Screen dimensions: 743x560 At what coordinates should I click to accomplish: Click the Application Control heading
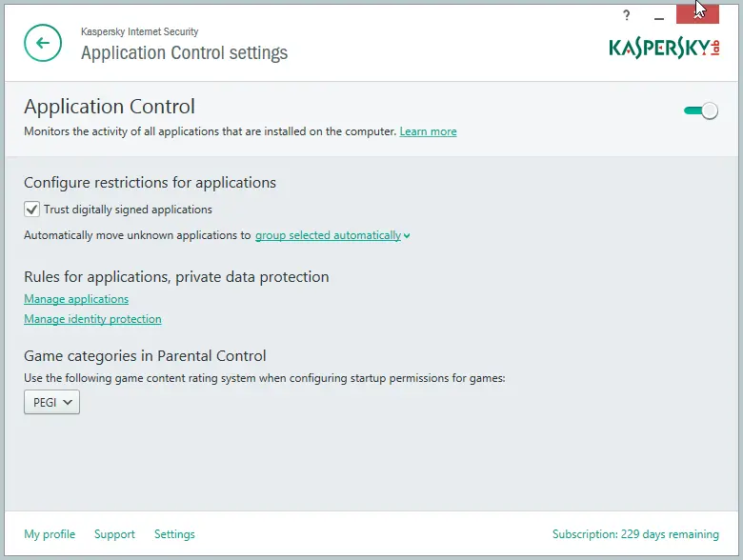110,106
